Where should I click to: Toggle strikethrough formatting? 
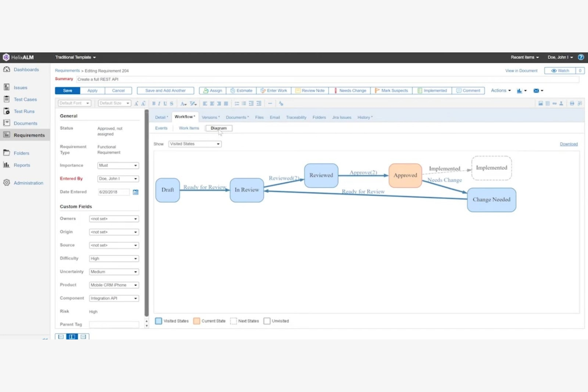click(171, 103)
